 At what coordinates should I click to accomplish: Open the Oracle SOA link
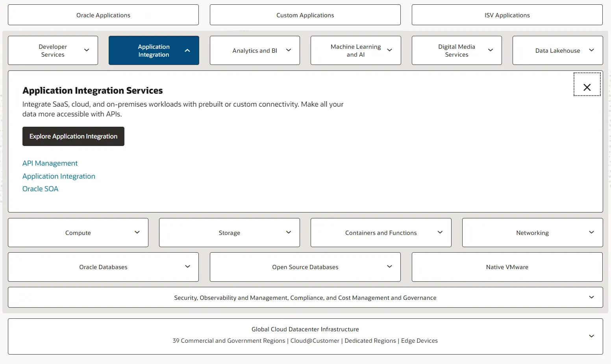(x=40, y=189)
